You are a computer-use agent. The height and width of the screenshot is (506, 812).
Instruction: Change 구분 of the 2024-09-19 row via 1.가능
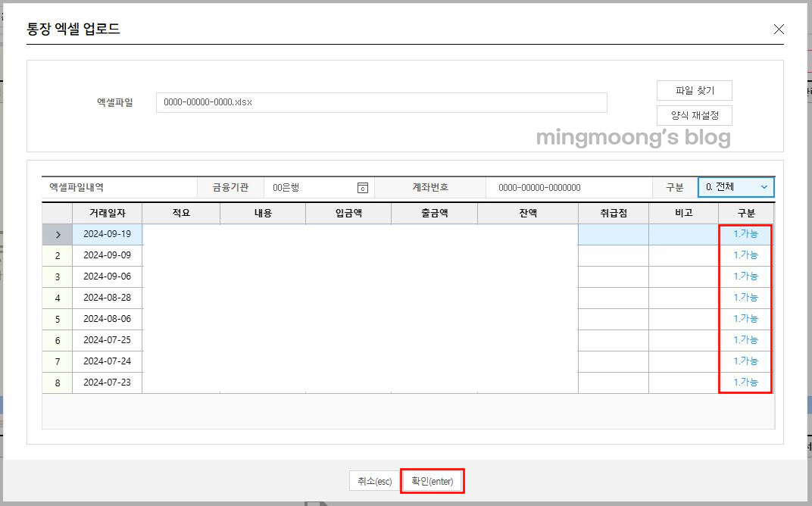745,234
